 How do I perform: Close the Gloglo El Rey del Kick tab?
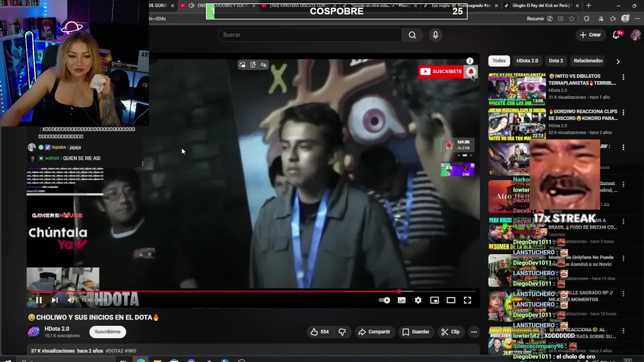pos(577,6)
